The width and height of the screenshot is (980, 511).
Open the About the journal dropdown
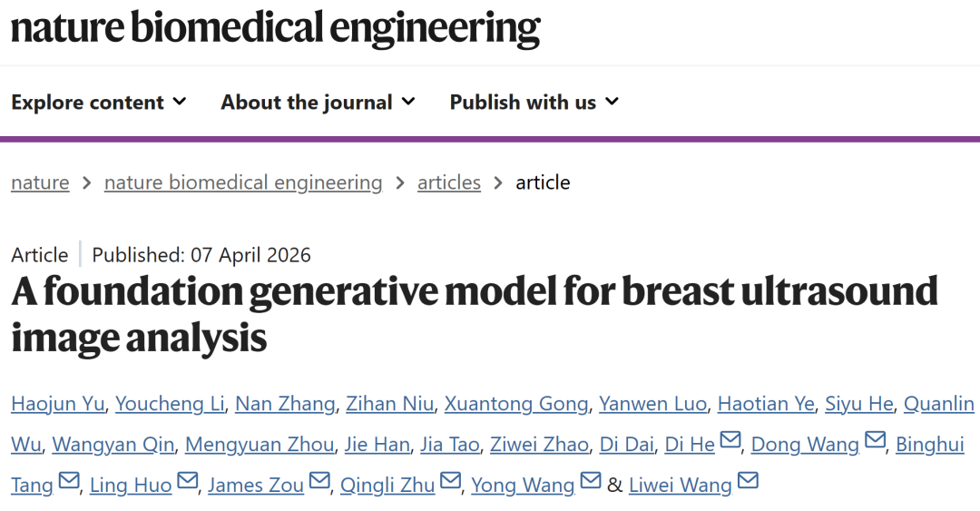(x=318, y=103)
